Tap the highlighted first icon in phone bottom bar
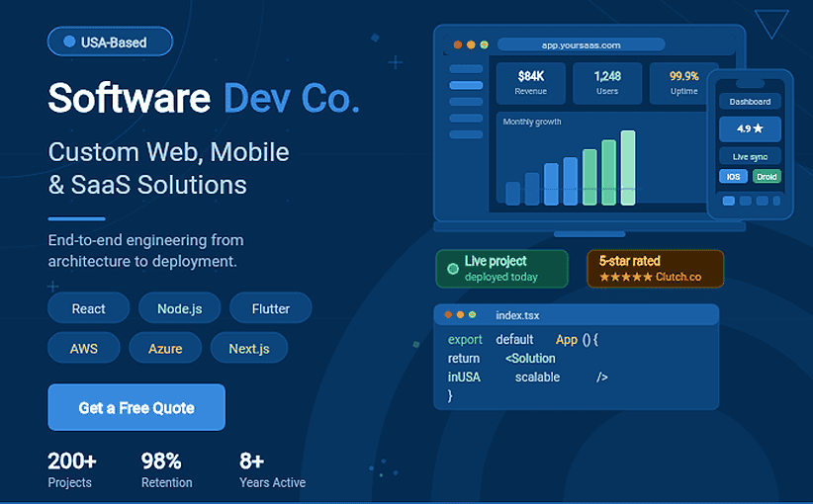Screen dimensions: 813x504 tap(729, 201)
